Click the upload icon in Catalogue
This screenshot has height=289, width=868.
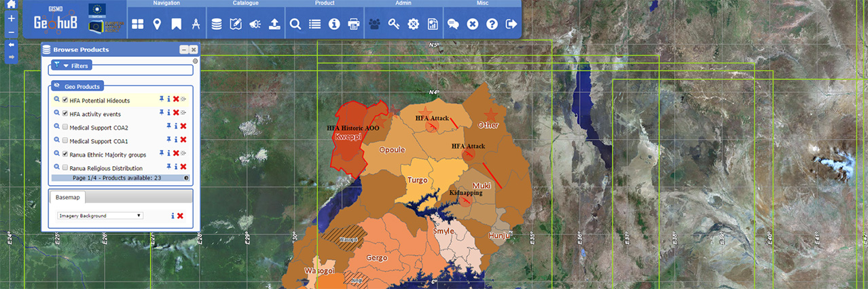point(274,24)
